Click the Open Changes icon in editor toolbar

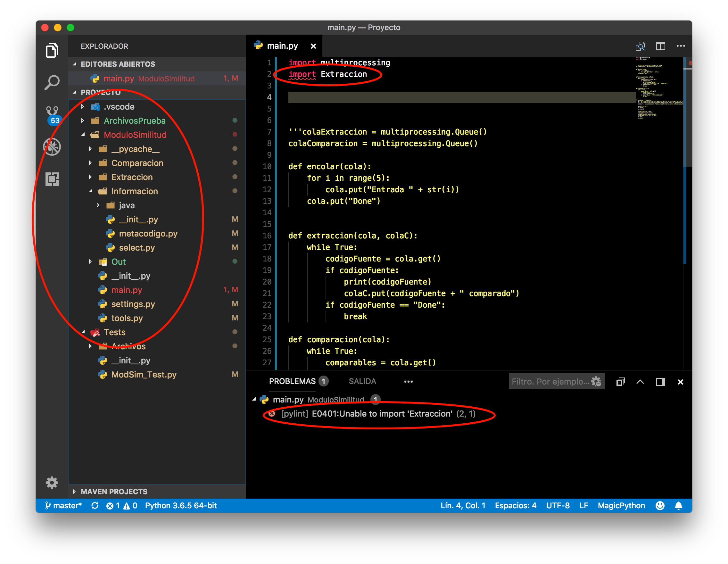tap(640, 46)
